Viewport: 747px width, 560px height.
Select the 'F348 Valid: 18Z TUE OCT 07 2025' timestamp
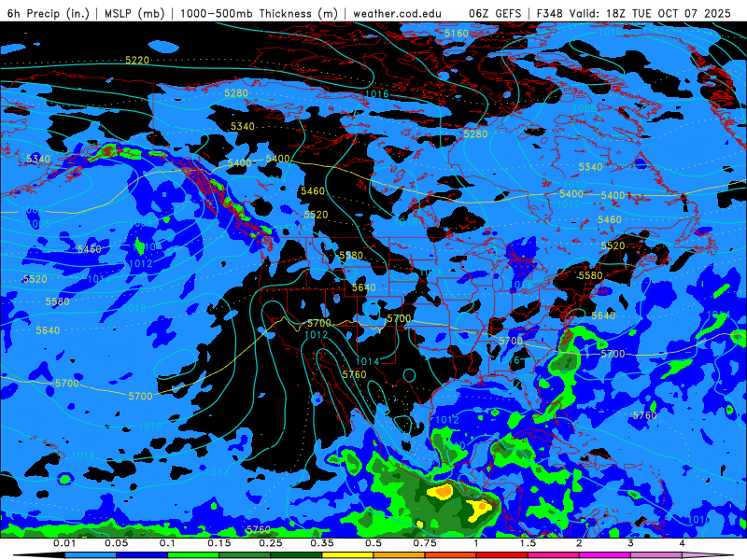[x=634, y=13]
